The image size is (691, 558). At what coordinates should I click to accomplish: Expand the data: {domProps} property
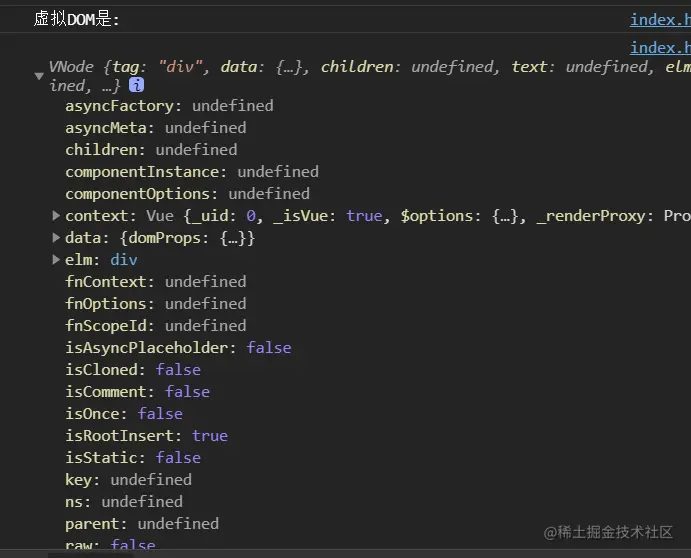click(x=56, y=238)
